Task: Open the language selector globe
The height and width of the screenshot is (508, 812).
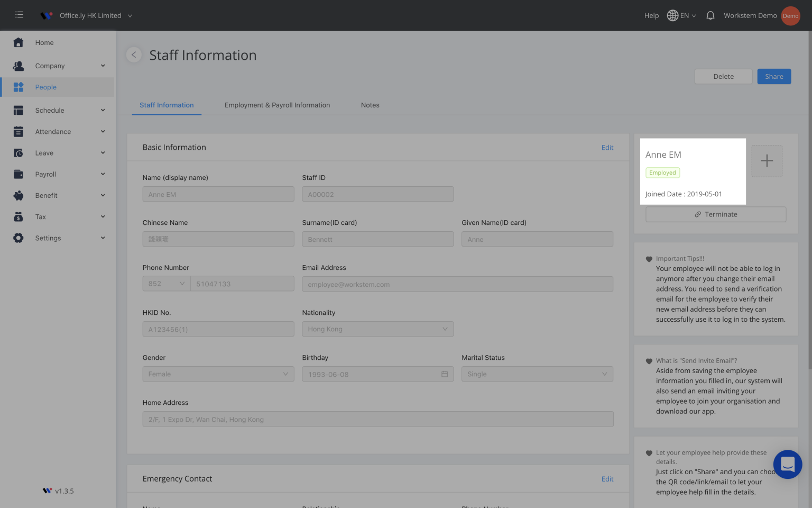Action: tap(672, 15)
